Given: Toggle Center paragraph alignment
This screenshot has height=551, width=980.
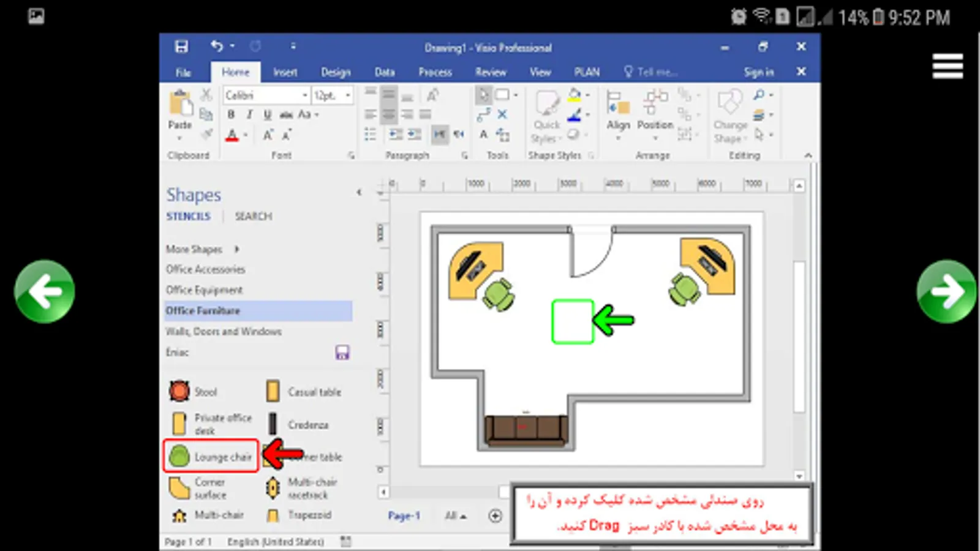Looking at the screenshot, I should [x=388, y=114].
